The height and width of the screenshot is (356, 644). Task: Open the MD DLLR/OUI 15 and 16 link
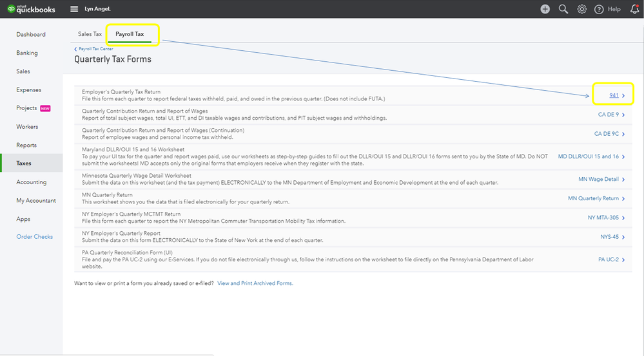coord(588,156)
